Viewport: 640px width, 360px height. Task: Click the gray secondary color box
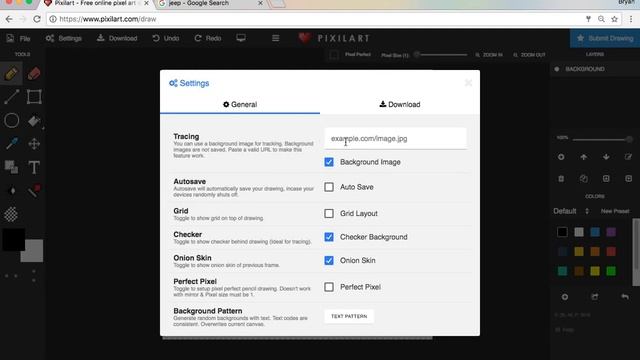[x=34, y=253]
